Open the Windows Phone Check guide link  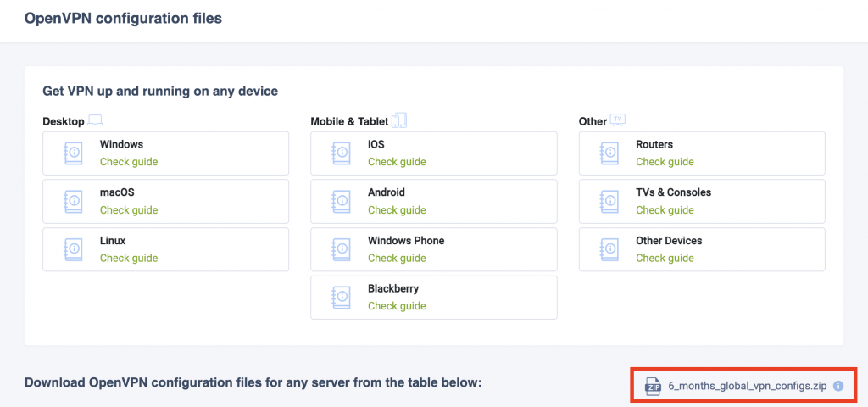click(397, 259)
